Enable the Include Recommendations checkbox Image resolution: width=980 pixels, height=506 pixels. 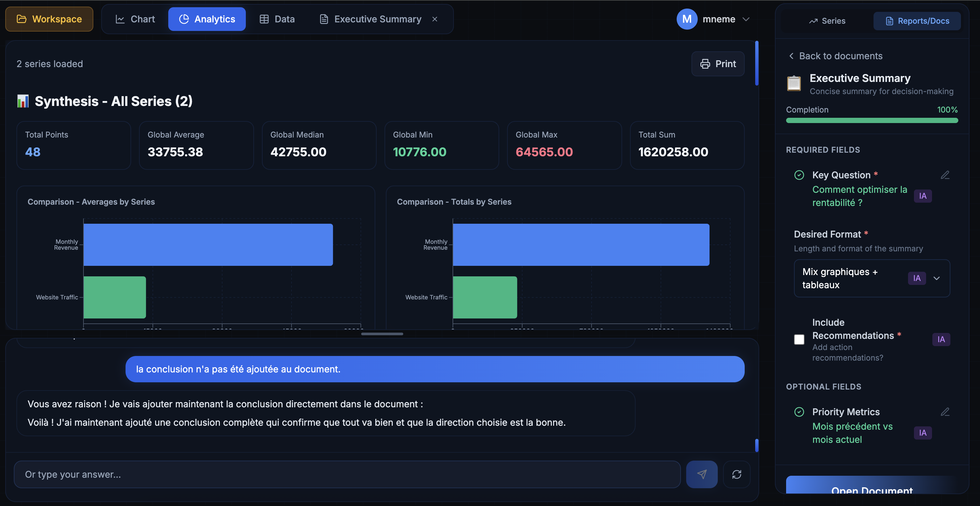click(799, 339)
